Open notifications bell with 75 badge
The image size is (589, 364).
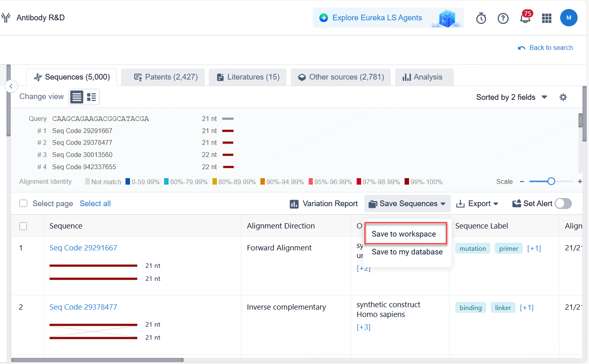[525, 18]
